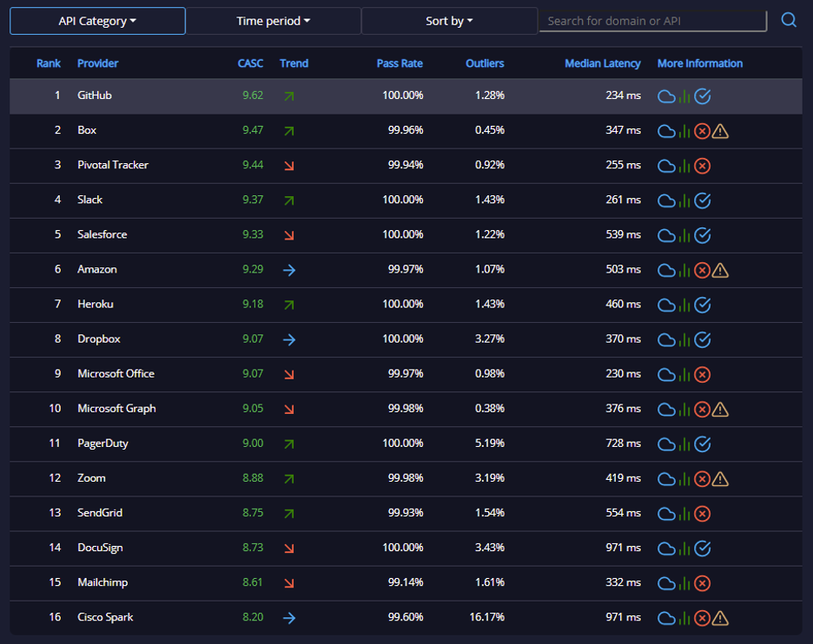The image size is (813, 644).
Task: Click the warning triangle icon for Amazon
Action: [x=720, y=271]
